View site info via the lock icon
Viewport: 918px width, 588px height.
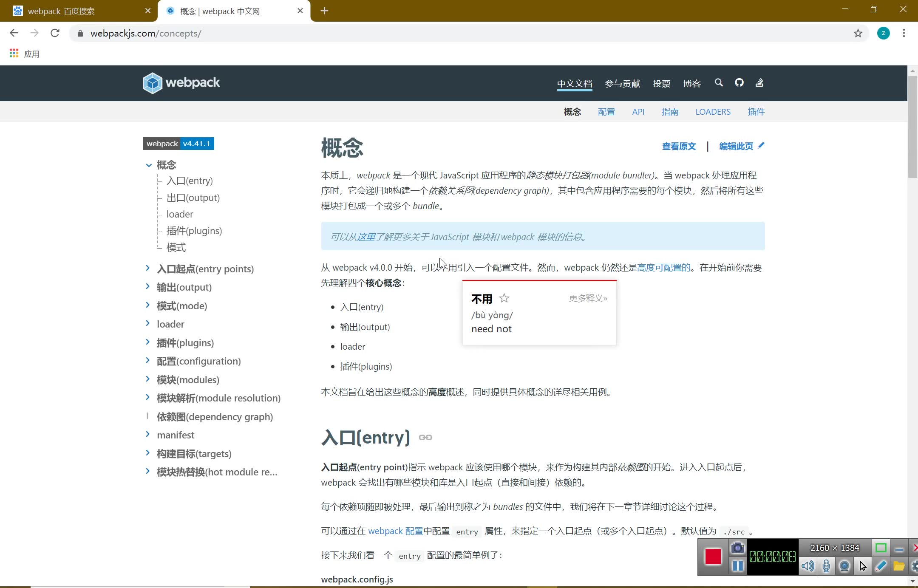(x=80, y=33)
